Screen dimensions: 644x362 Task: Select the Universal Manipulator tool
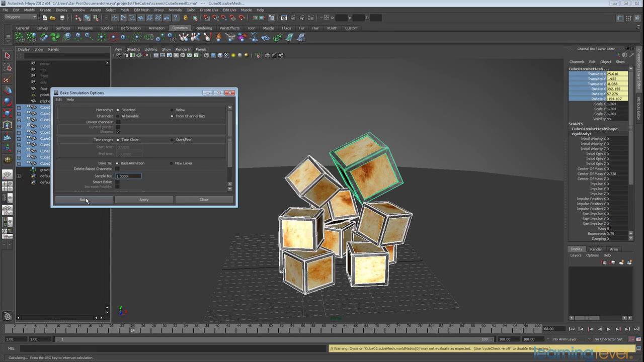(x=7, y=125)
